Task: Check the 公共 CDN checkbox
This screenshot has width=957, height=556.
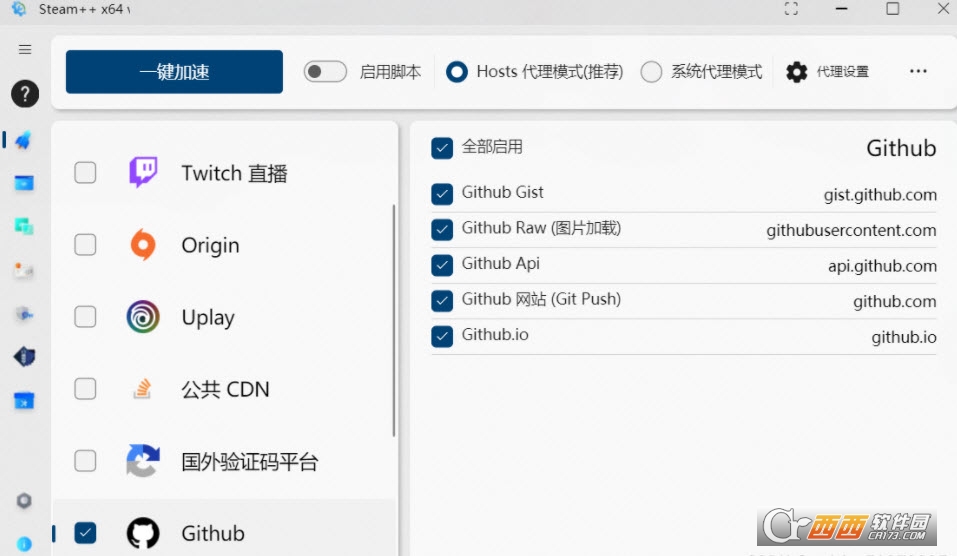Action: [85, 389]
